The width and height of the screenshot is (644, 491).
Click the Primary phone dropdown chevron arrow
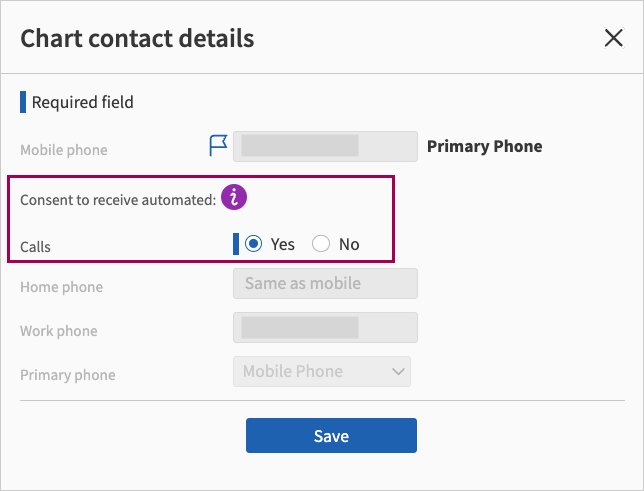pyautogui.click(x=398, y=371)
